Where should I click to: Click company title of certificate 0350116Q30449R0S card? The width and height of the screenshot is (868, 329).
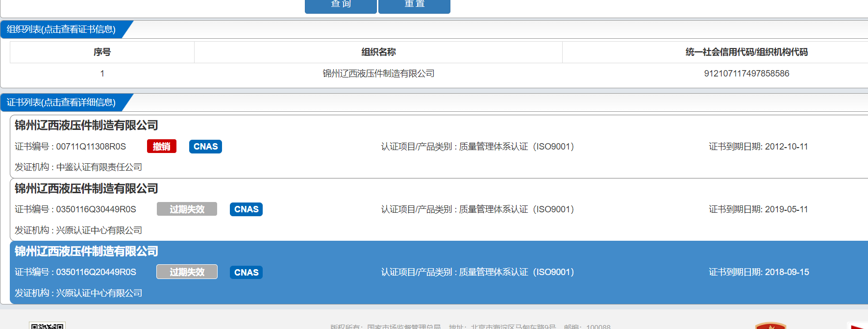pos(86,189)
